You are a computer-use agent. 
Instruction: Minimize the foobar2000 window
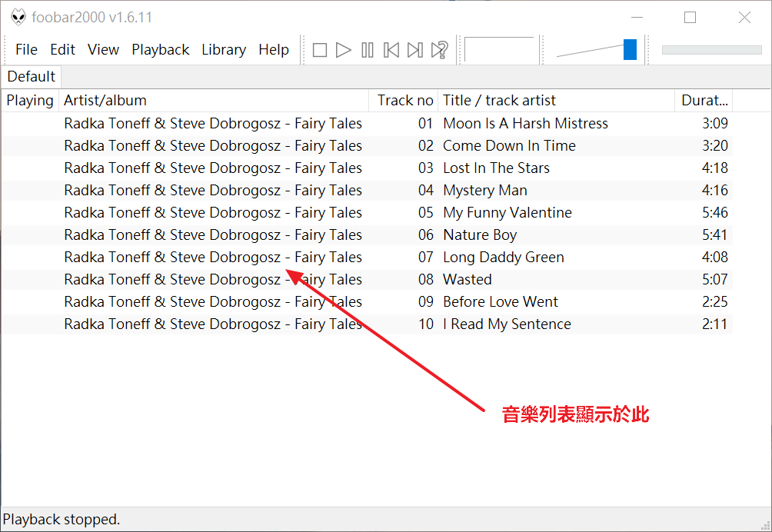637,17
